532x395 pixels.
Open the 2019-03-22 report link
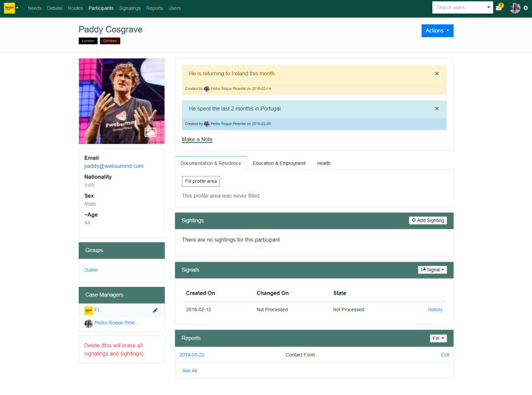point(192,355)
